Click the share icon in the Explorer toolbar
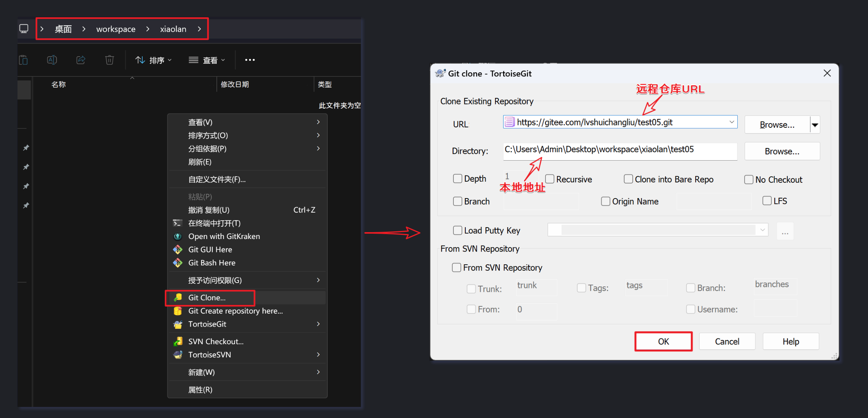Screen dimensions: 868x418 click(x=81, y=60)
